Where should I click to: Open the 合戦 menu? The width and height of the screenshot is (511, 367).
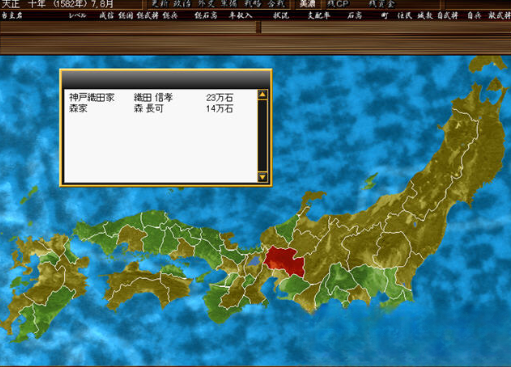tap(276, 4)
